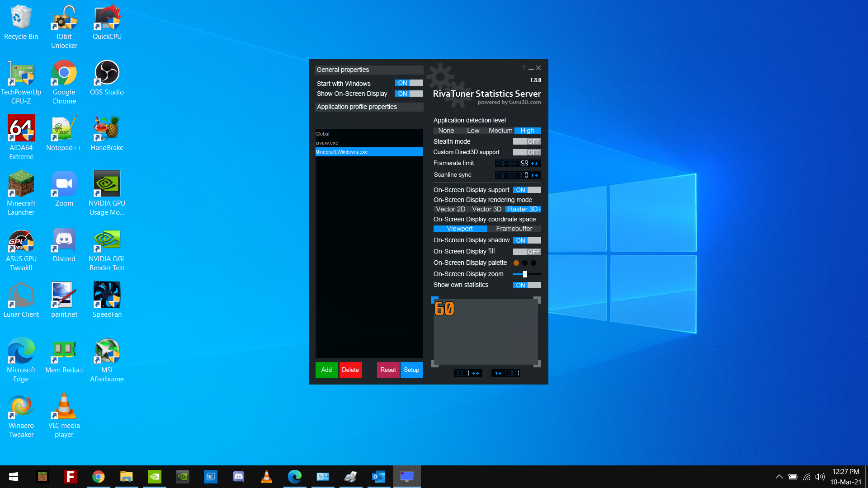Show hidden system tray icons chevron
This screenshot has width=868, height=488.
[779, 477]
